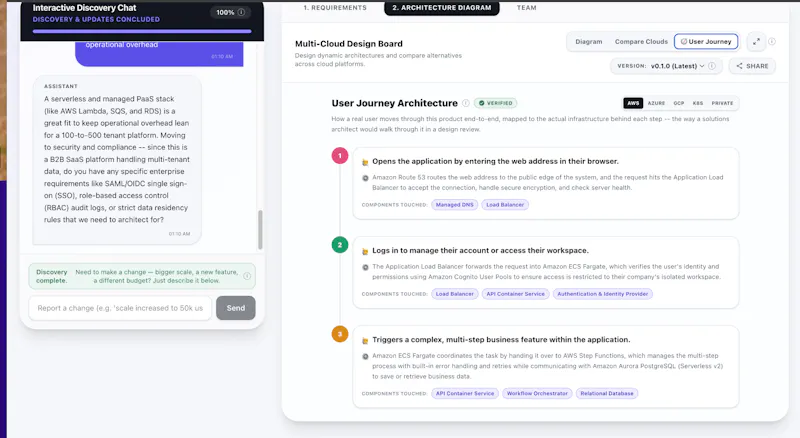Focus the Report a change input field

click(120, 308)
